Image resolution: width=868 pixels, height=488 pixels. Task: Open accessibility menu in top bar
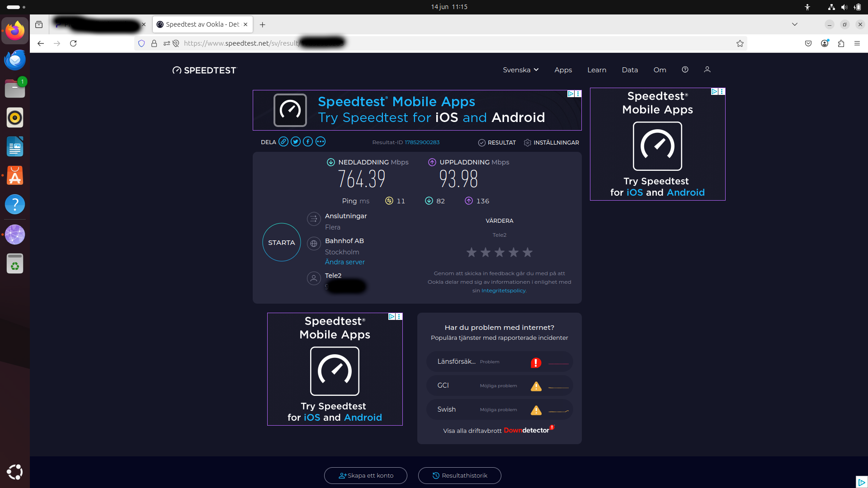pos(807,7)
